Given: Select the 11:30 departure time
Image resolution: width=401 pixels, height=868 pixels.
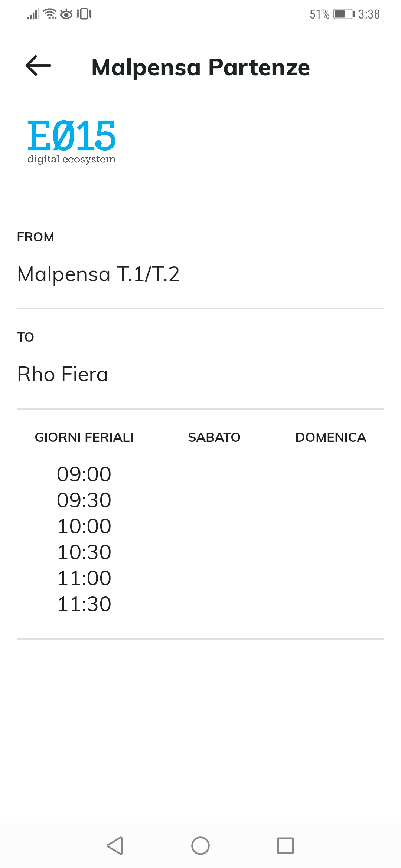Looking at the screenshot, I should [84, 604].
